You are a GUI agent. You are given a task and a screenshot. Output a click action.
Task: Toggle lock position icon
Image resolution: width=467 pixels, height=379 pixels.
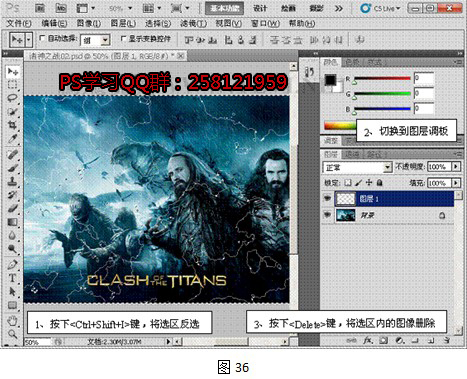pos(369,183)
